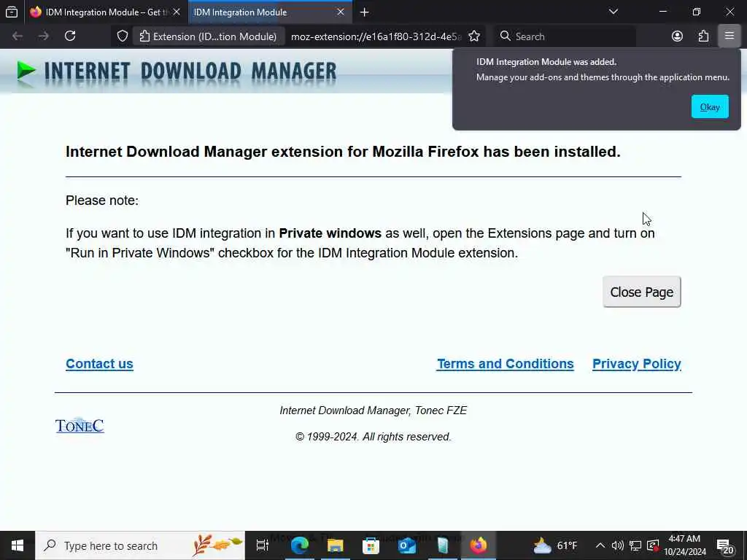
Task: Launch Microsoft Edge from the taskbar
Action: click(300, 545)
